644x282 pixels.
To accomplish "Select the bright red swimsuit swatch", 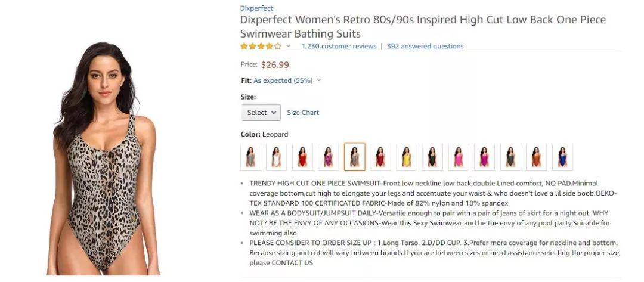I will pyautogui.click(x=302, y=157).
